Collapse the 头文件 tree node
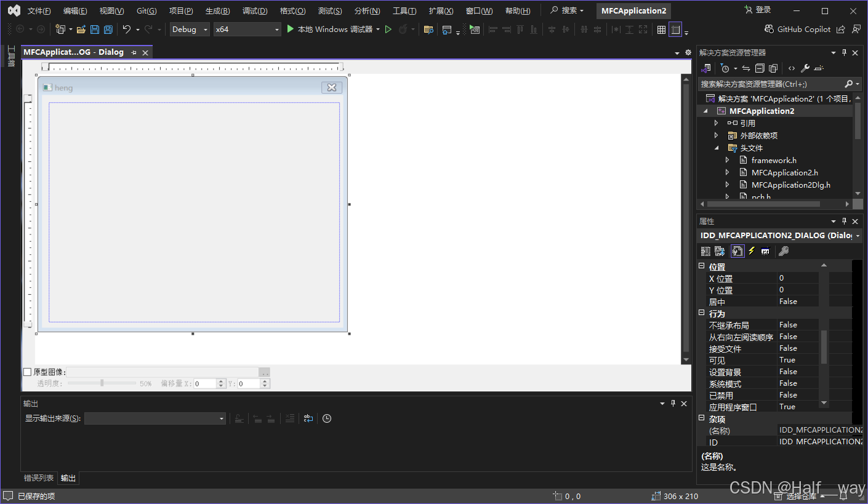868x504 pixels. (717, 148)
